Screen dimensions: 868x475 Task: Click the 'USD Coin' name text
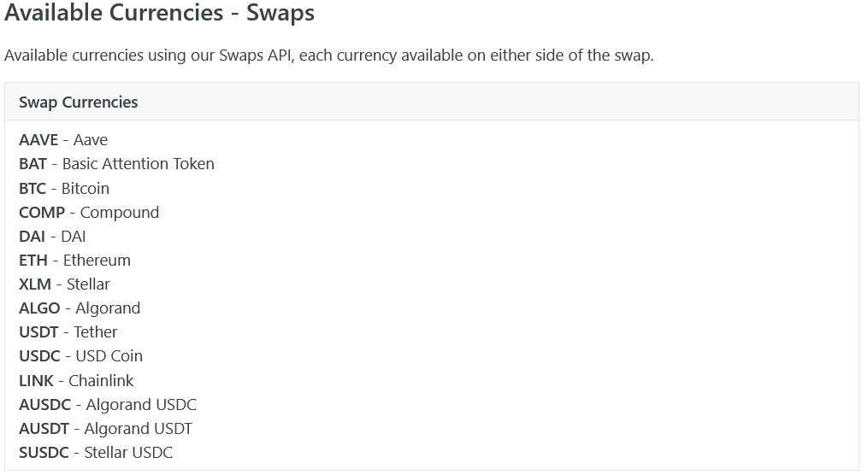(109, 355)
